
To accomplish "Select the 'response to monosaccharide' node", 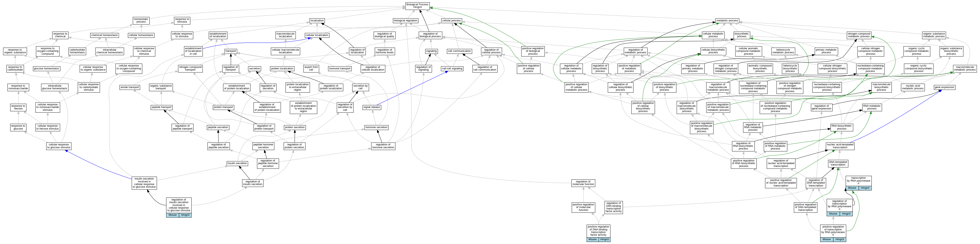I will (18, 87).
